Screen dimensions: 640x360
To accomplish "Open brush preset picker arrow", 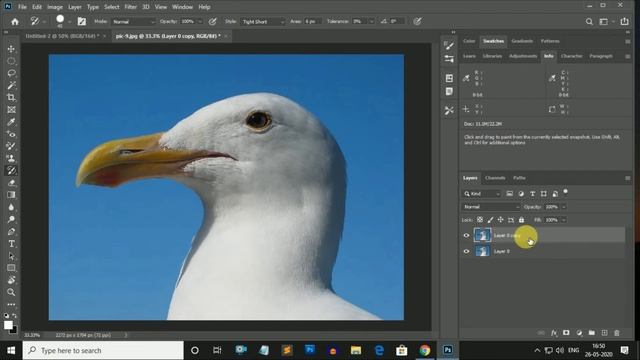I will (69, 22).
